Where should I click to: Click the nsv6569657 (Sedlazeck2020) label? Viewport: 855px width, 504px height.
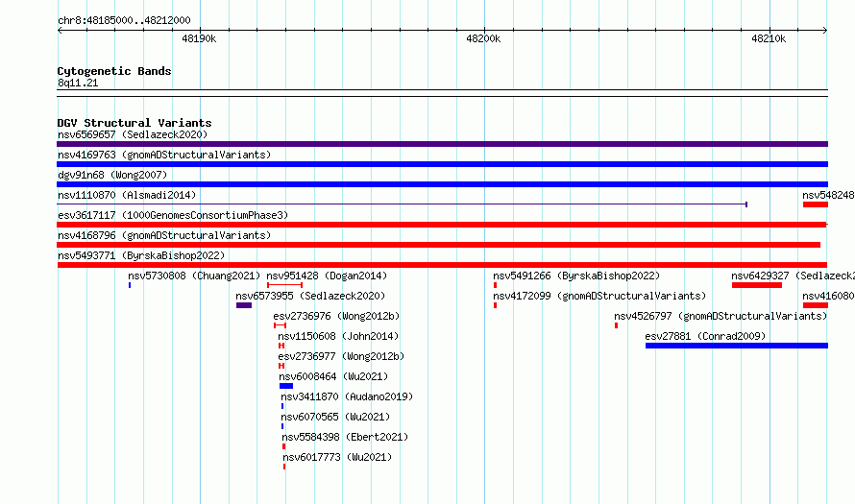tap(133, 134)
